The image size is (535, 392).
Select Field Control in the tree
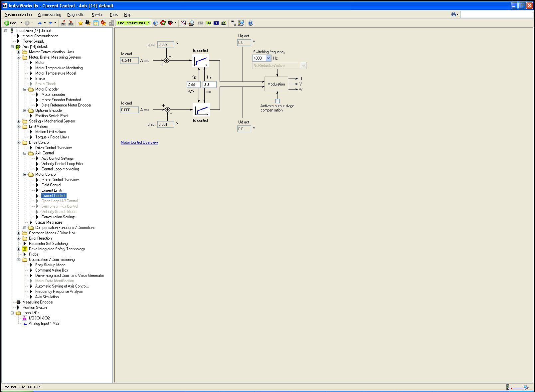point(51,185)
